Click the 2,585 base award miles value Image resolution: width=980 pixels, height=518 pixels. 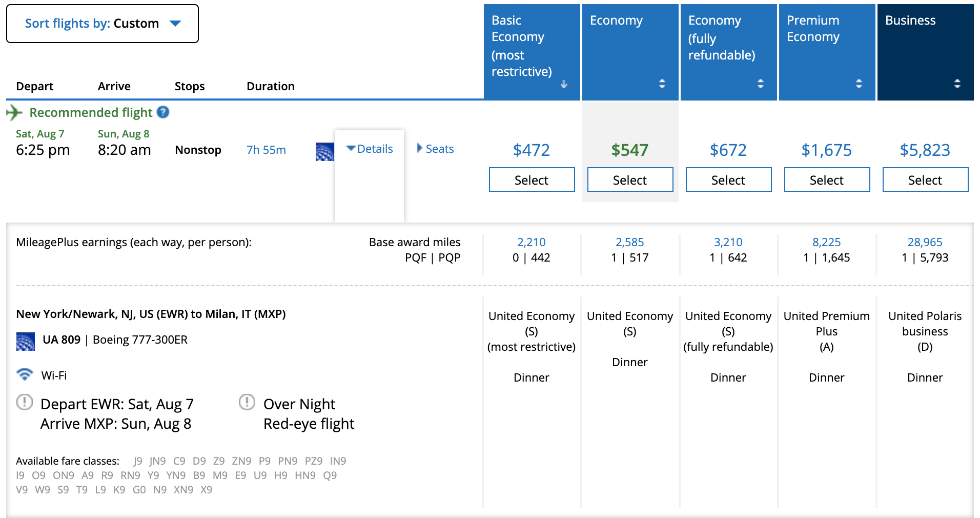(630, 242)
